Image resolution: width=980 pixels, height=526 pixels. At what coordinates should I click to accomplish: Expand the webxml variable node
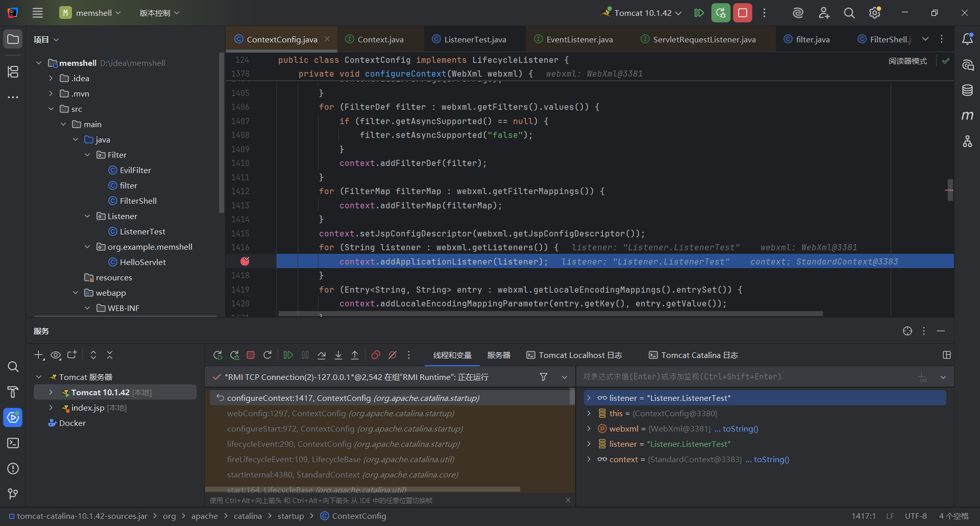coord(589,429)
